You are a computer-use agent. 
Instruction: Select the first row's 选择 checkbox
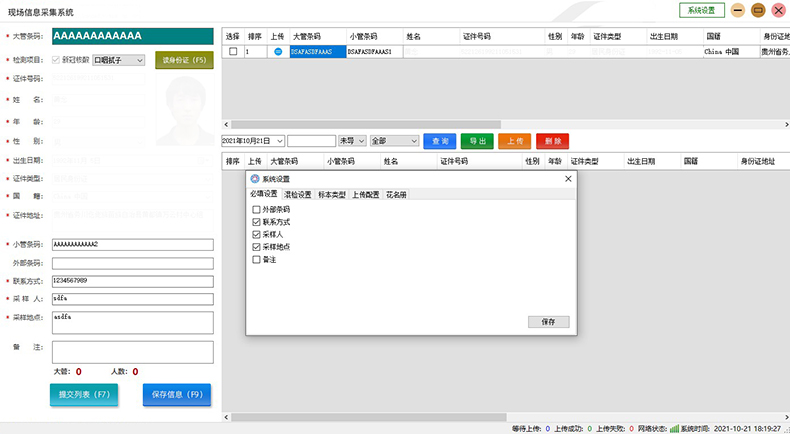click(233, 51)
